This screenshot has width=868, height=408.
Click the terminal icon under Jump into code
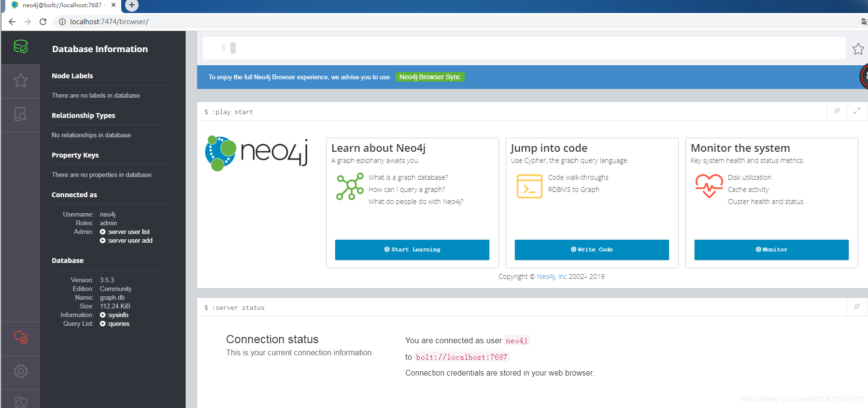point(529,186)
